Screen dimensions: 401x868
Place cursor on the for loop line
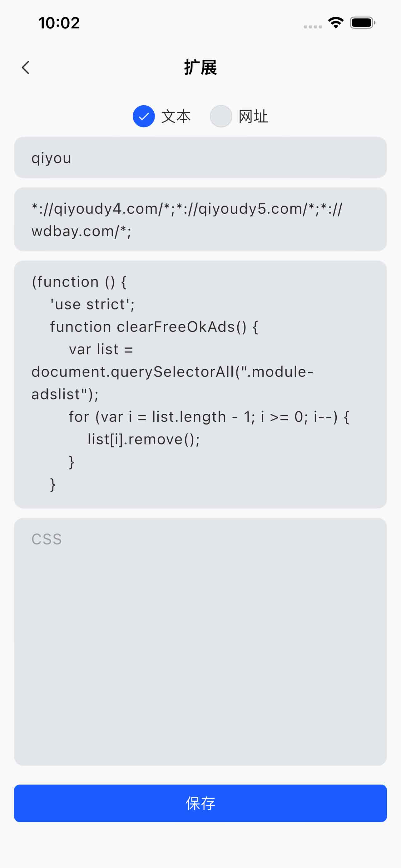pyautogui.click(x=209, y=417)
